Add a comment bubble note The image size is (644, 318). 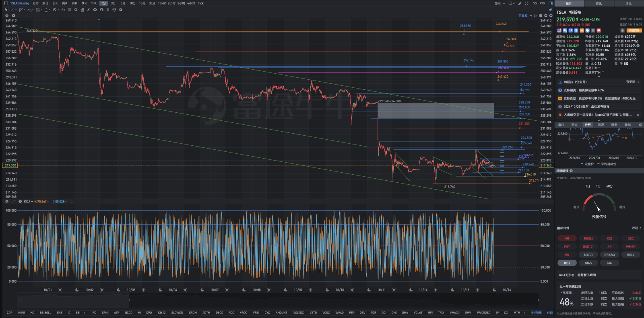(x=69, y=10)
